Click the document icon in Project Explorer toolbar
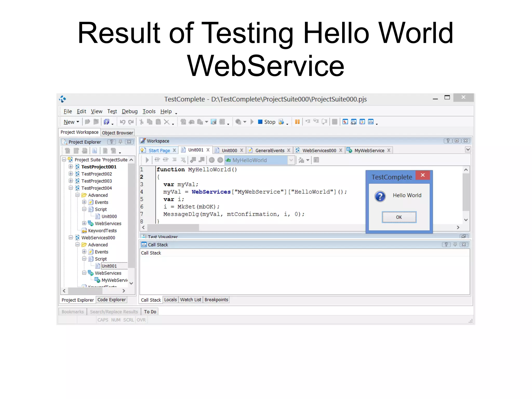 click(x=95, y=151)
